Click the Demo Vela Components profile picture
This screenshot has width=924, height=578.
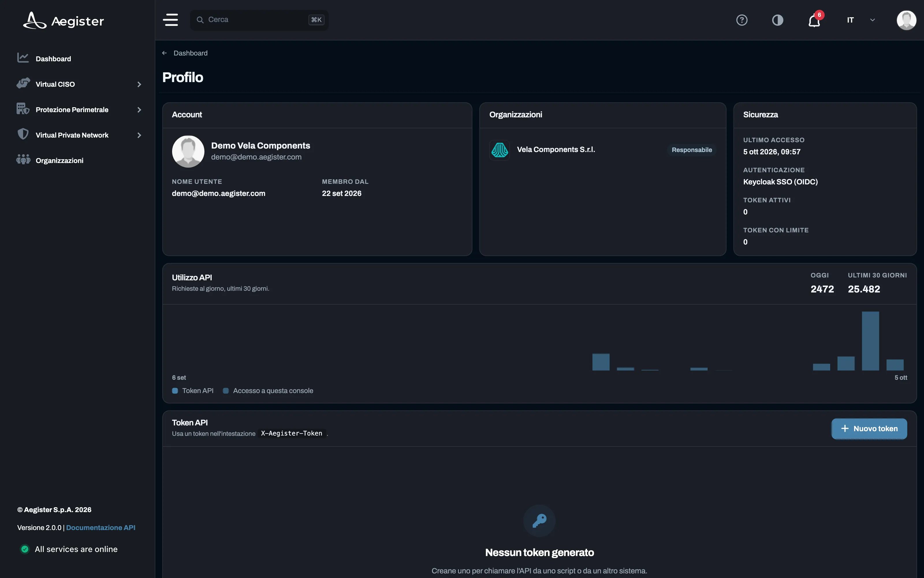pos(188,151)
